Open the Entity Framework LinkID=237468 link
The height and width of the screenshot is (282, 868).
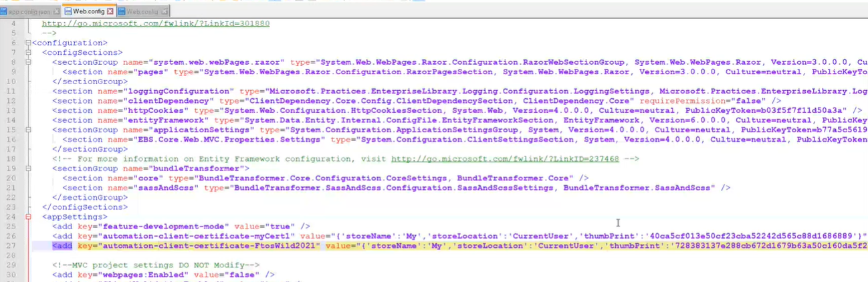(x=504, y=159)
